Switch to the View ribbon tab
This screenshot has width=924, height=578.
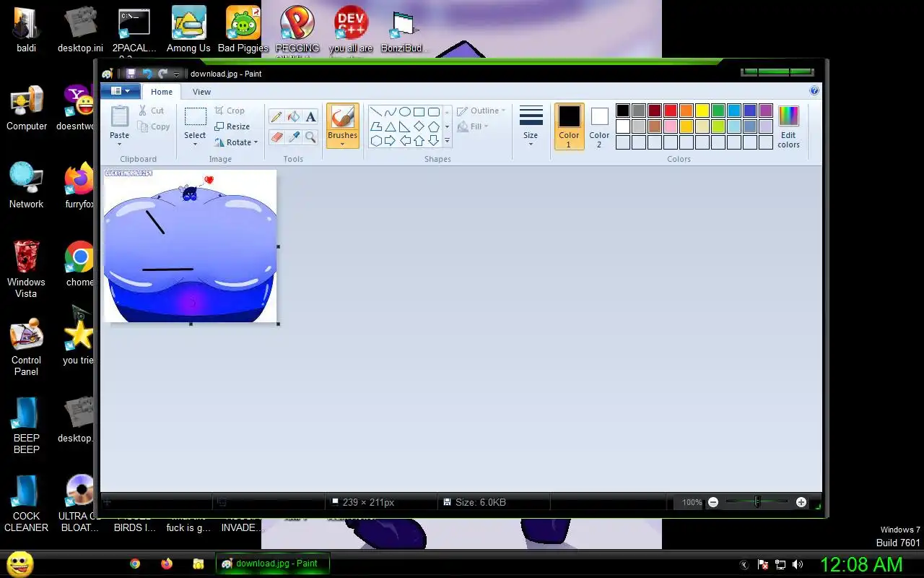(201, 92)
